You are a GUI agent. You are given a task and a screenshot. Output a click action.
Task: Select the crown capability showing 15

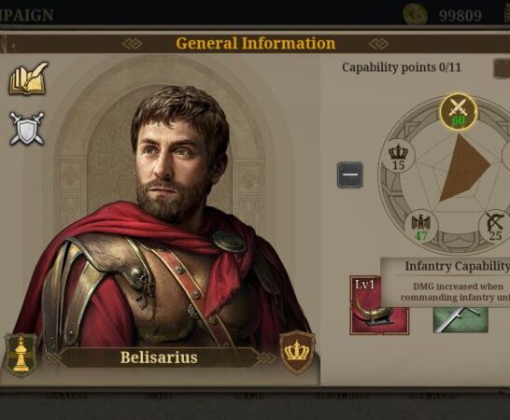click(398, 159)
